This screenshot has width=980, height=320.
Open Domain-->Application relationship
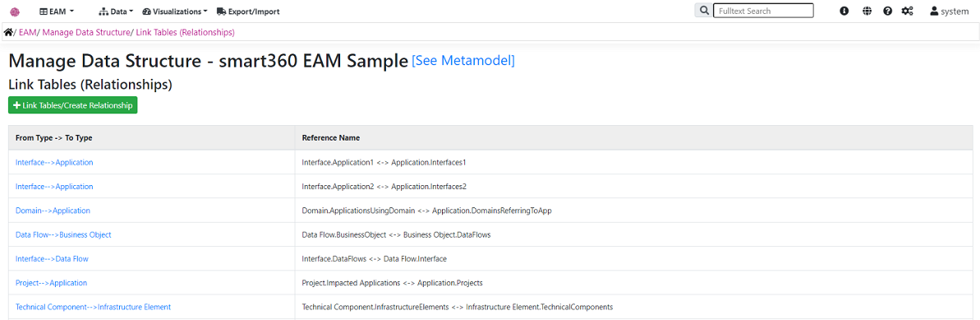pyautogui.click(x=53, y=211)
